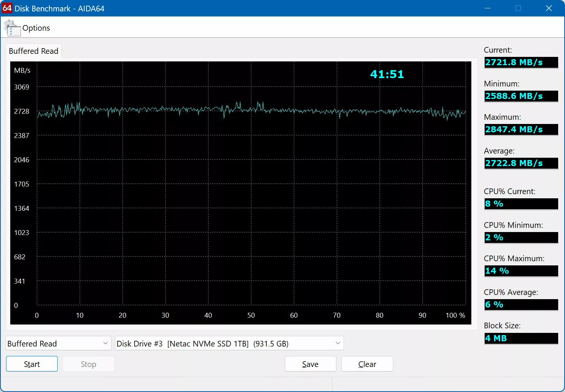This screenshot has height=392, width=565.
Task: Minimize the Disk Benchmark window
Action: point(488,8)
